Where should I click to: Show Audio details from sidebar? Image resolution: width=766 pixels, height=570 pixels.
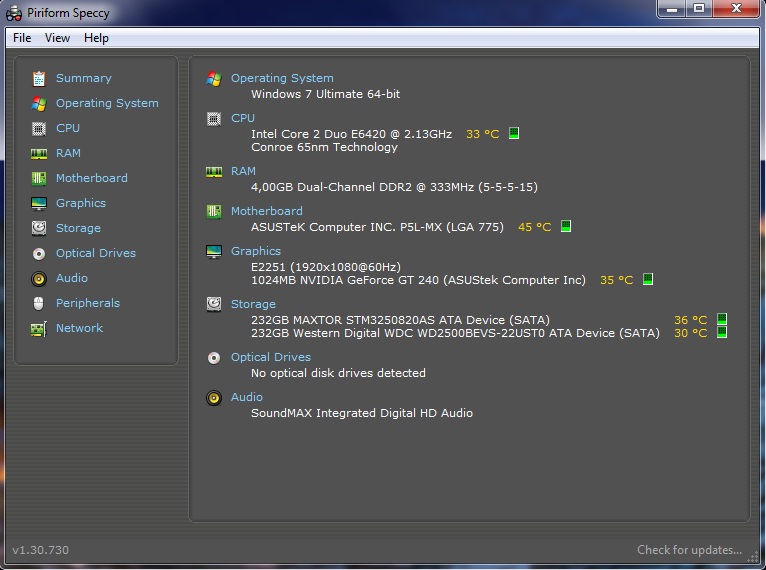[72, 278]
